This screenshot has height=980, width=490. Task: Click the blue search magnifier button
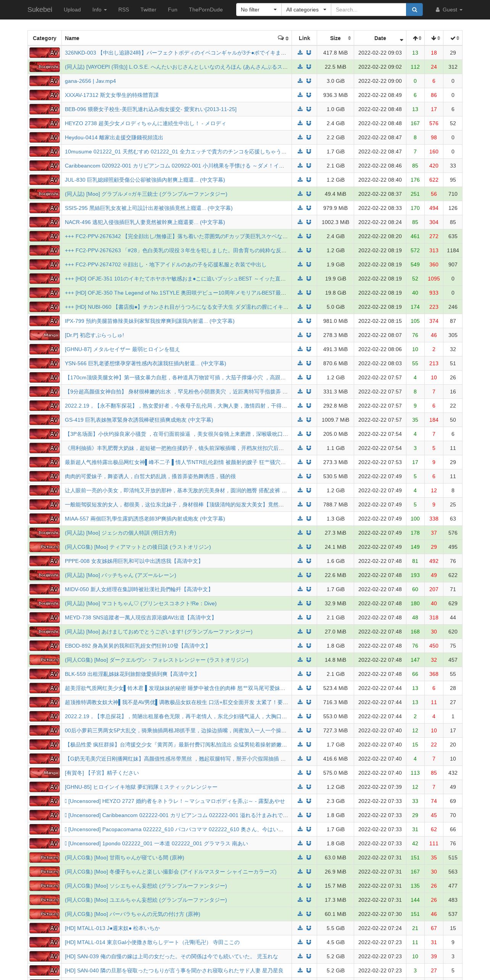414,10
